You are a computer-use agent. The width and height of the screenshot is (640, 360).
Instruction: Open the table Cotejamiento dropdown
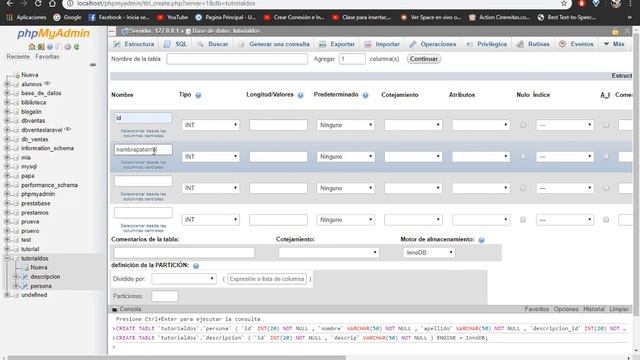(329, 253)
